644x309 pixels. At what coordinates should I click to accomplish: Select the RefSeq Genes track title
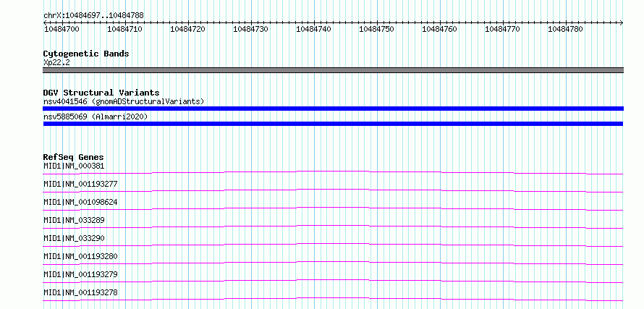click(x=74, y=157)
